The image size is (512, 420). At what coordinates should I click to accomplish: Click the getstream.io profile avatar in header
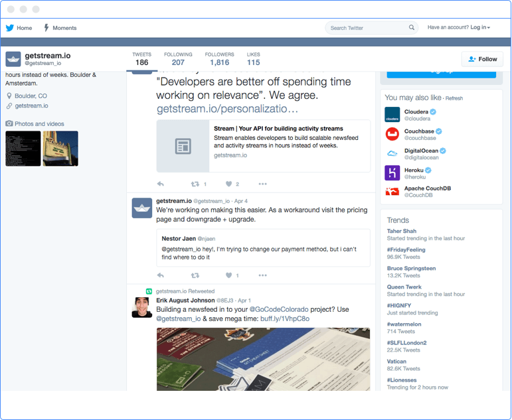pos(13,59)
